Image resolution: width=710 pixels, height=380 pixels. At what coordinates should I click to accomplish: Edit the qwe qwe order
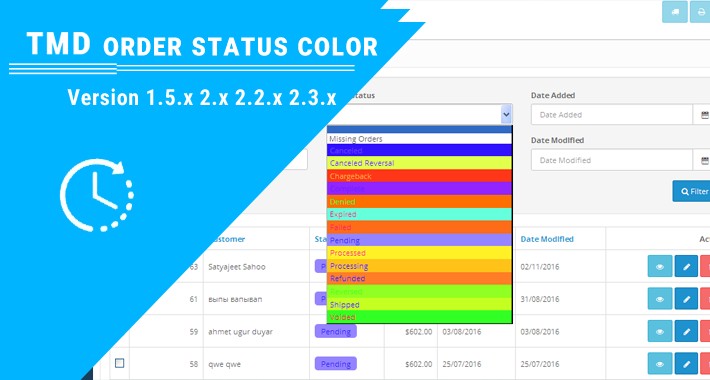click(686, 364)
